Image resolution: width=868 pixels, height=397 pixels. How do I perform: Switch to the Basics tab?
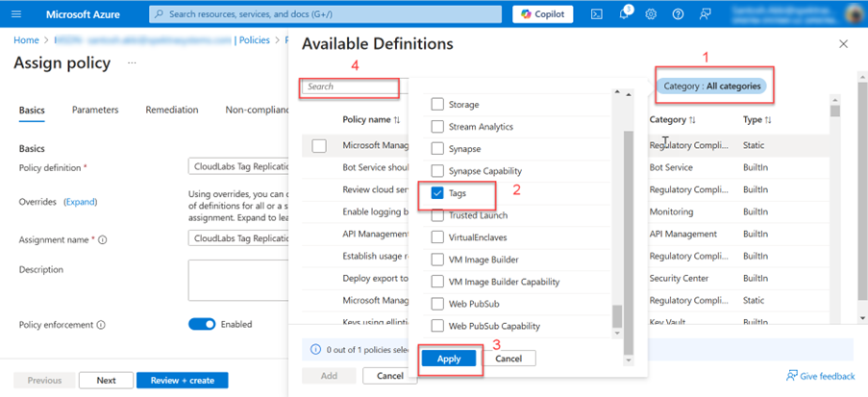32,111
